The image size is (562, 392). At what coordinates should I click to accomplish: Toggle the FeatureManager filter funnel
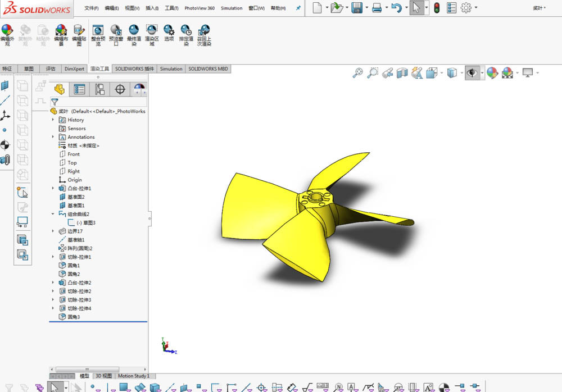pyautogui.click(x=53, y=102)
